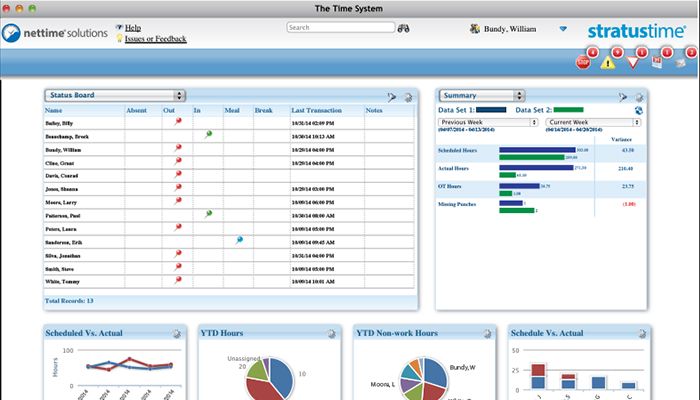Open the stop-sign critical alerts icon
This screenshot has height=400, width=700.
tap(583, 62)
